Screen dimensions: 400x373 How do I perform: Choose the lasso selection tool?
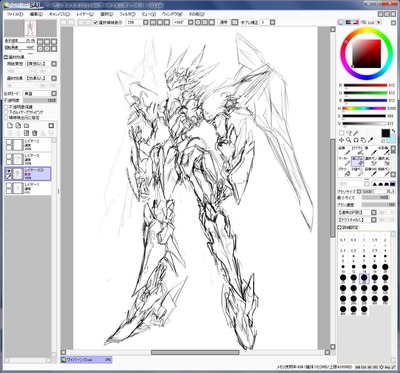[x=349, y=133]
